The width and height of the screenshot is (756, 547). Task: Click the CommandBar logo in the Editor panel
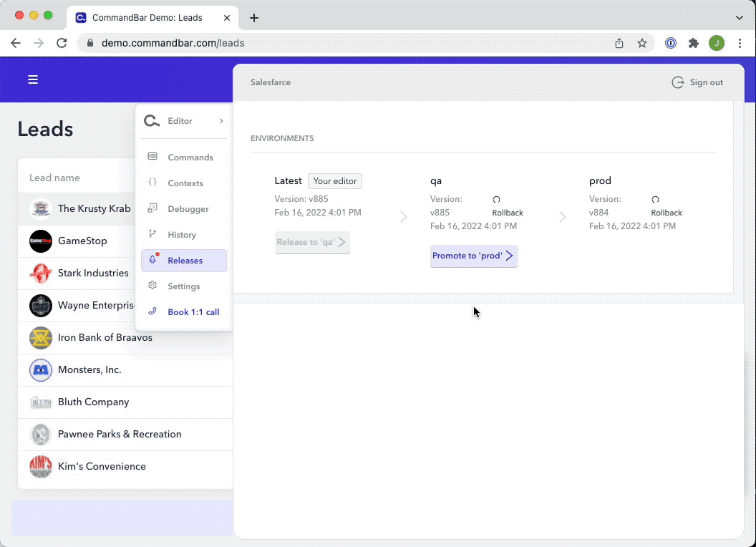coord(151,121)
